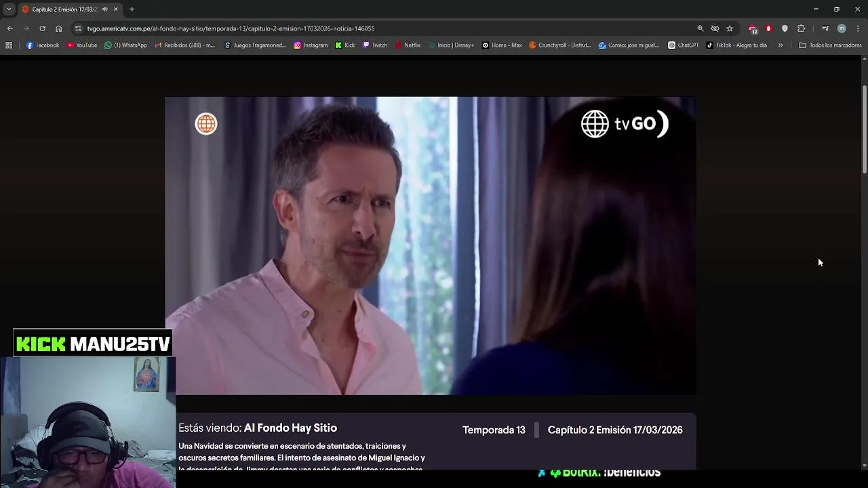Open the TikTok - Alegra tu día bookmark

pos(736,45)
